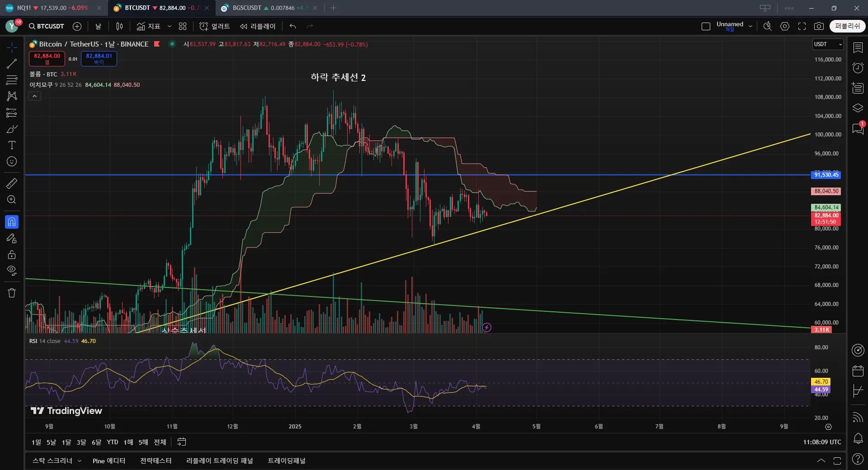Open the pattern drawing tools

coord(12,96)
